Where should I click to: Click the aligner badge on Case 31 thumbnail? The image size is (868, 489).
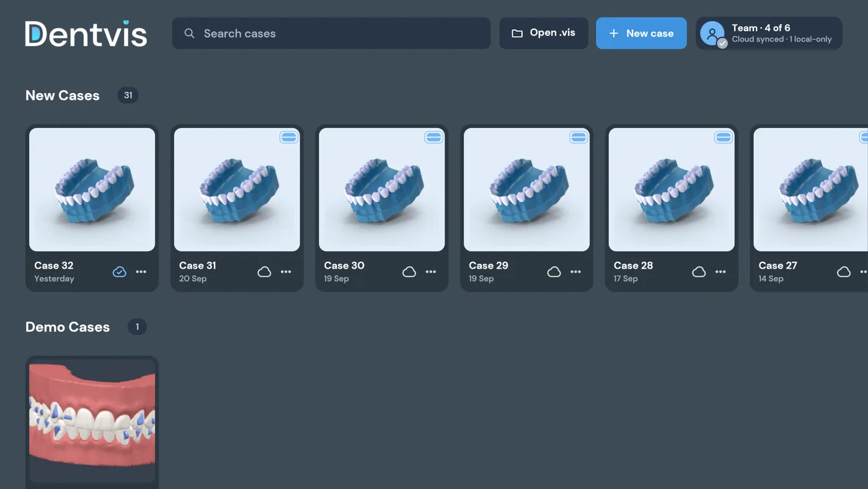tap(289, 137)
